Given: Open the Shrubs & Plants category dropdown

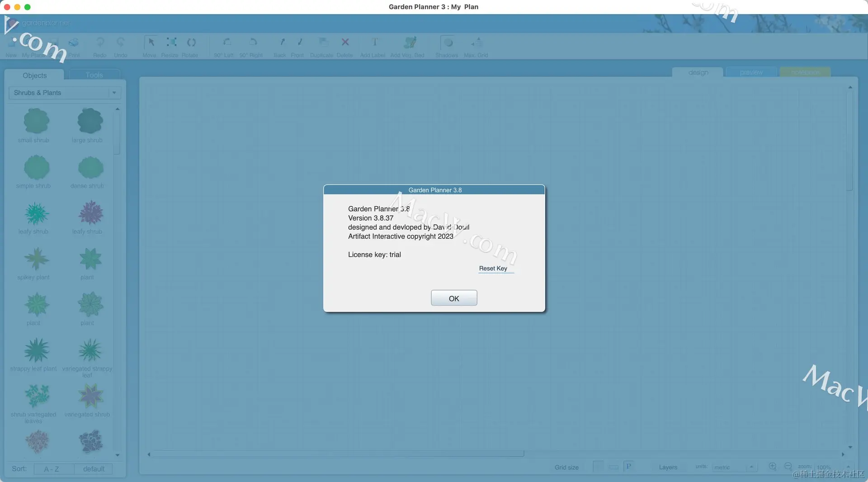Looking at the screenshot, I should coord(65,93).
